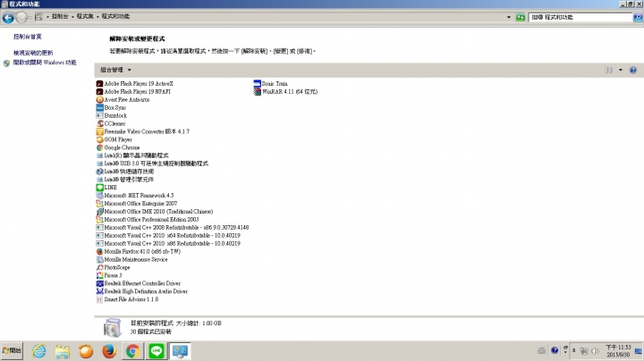This screenshot has height=361, width=644.
Task: Select the Intel 管理引擎元件 entry
Action: click(x=125, y=180)
